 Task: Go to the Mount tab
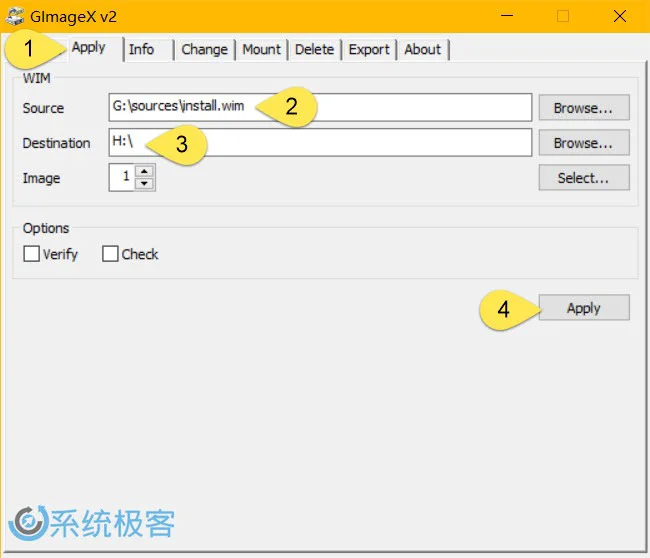pos(261,50)
